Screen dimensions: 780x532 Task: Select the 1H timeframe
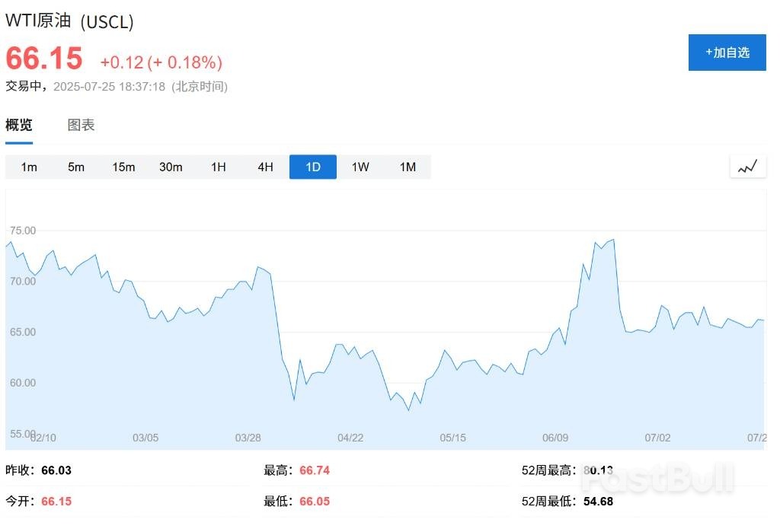point(219,167)
